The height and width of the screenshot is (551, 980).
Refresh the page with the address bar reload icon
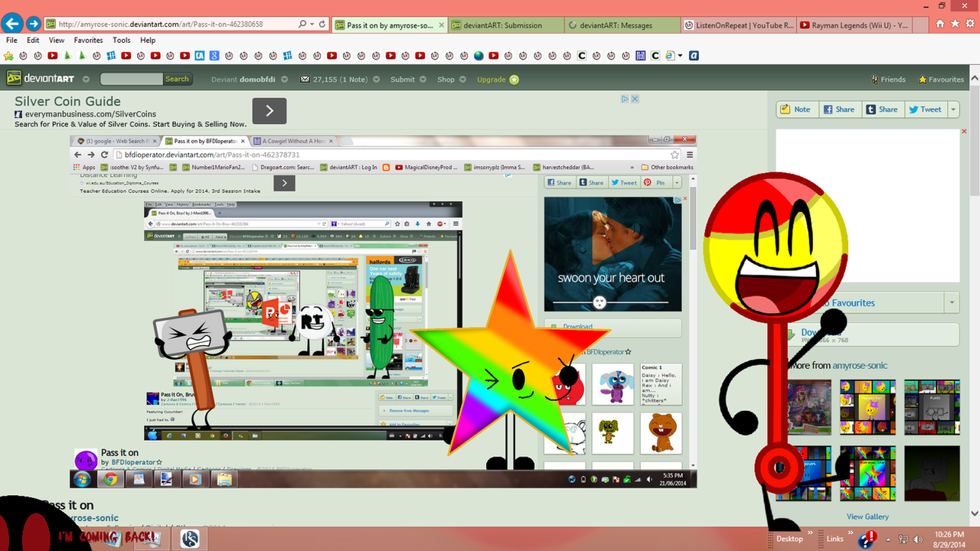(322, 24)
